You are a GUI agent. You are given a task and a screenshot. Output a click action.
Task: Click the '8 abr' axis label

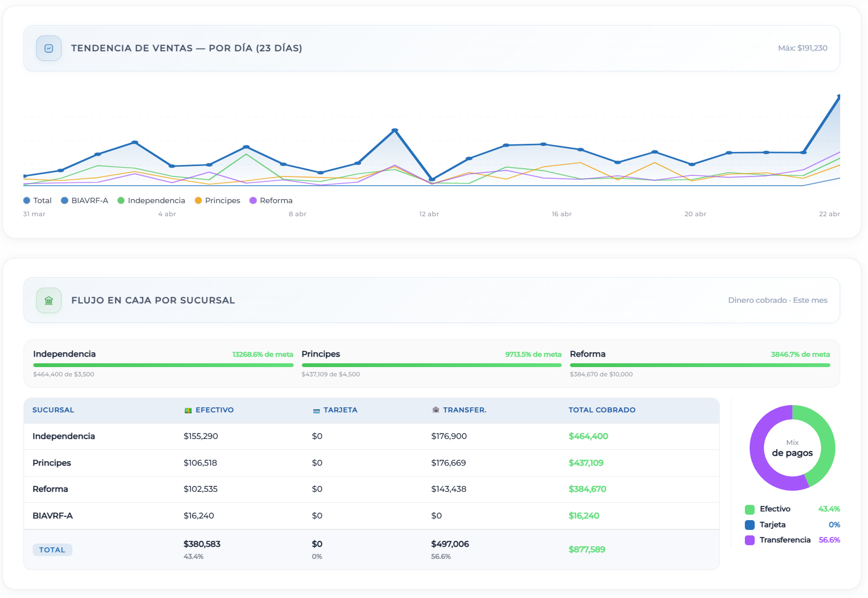[298, 214]
